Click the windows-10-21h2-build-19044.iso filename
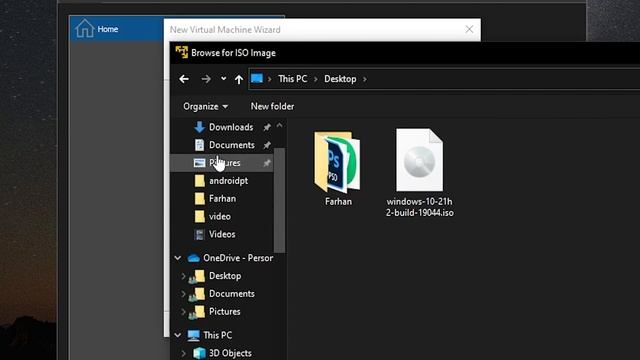The image size is (640, 360). point(420,207)
